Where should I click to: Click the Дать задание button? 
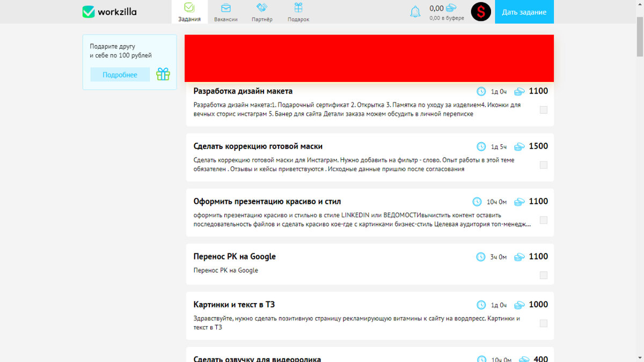coord(524,12)
